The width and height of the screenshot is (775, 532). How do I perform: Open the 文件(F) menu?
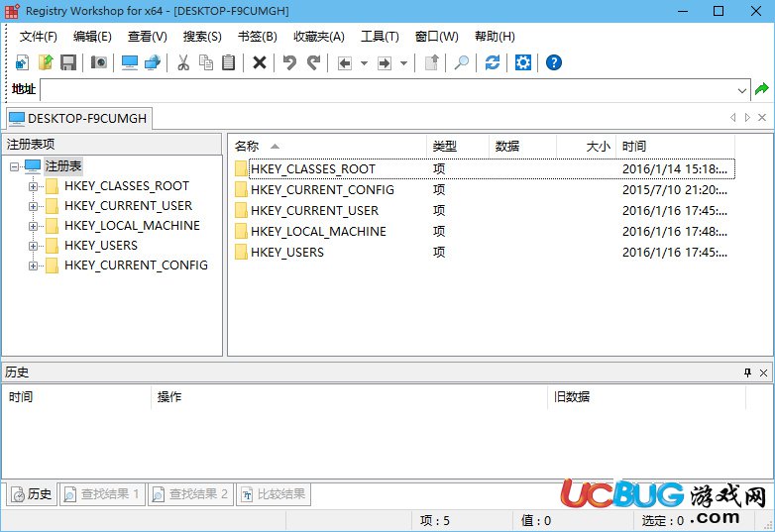pyautogui.click(x=39, y=37)
